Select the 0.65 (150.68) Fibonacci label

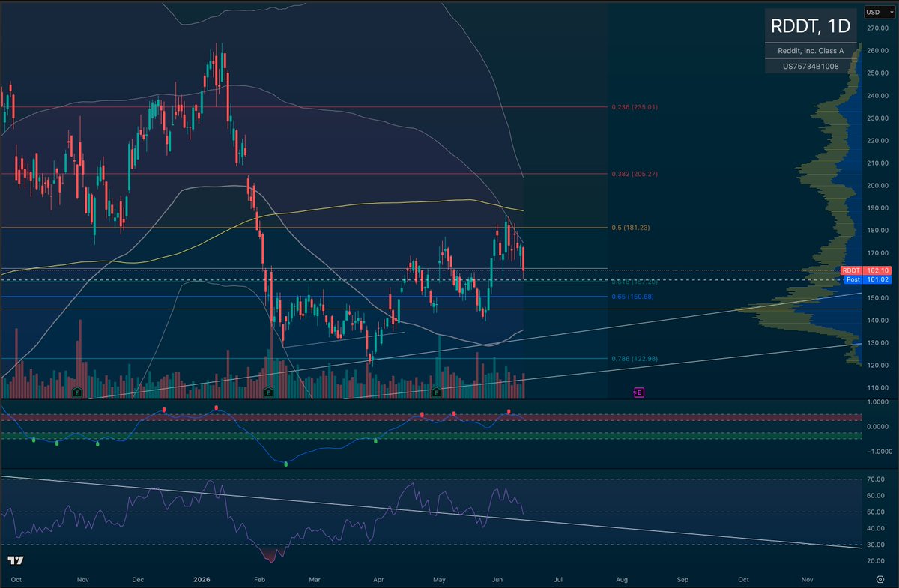click(x=632, y=297)
